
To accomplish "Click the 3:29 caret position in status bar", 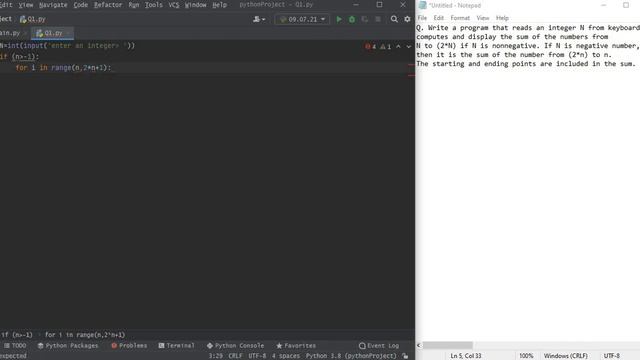I will (x=216, y=356).
